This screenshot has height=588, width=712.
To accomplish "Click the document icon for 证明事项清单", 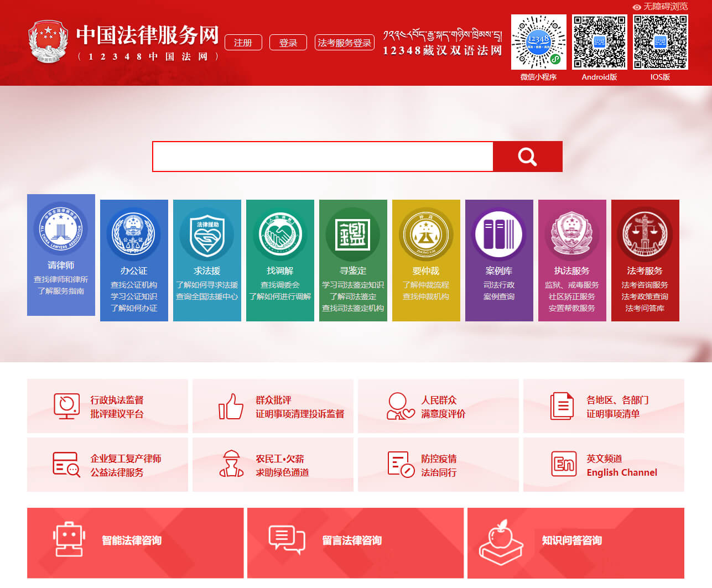I will pos(562,406).
